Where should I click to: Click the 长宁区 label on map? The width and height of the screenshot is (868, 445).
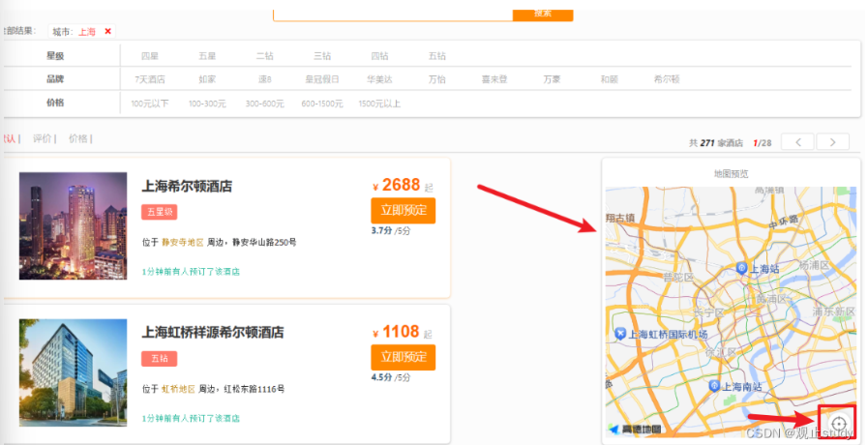point(708,312)
